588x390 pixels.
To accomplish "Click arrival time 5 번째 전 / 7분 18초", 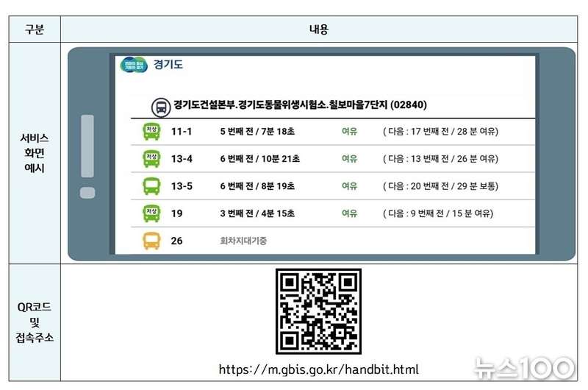I will [257, 132].
